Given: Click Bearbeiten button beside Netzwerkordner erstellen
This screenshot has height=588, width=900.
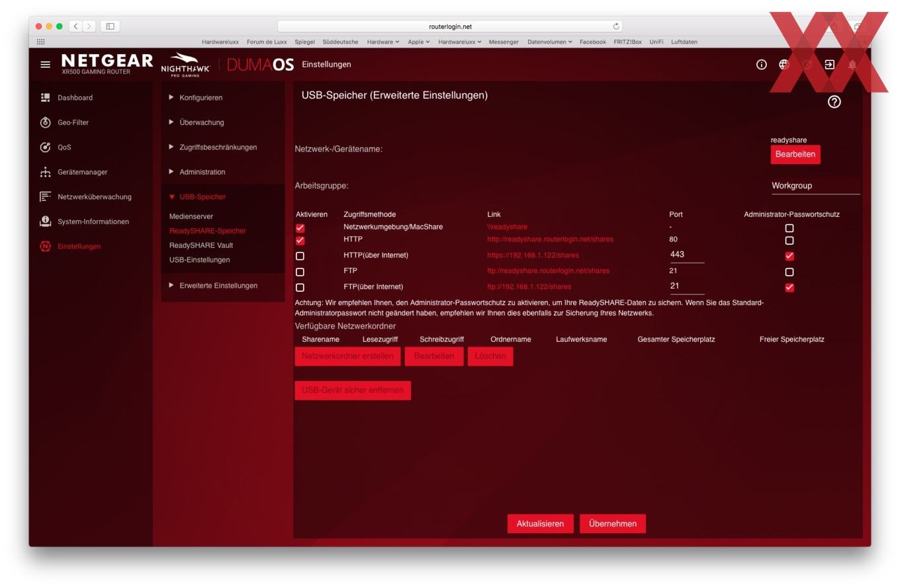Looking at the screenshot, I should [434, 356].
